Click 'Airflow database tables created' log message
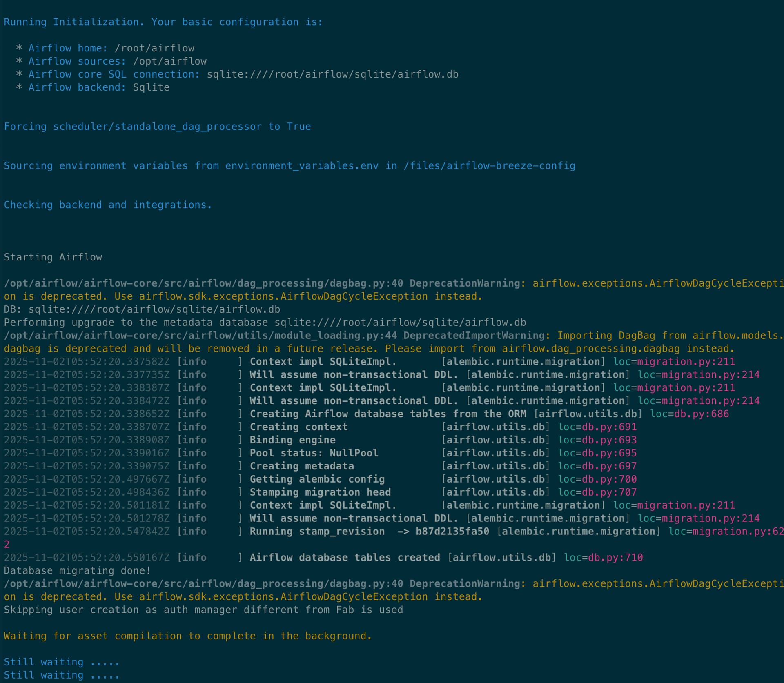Image resolution: width=784 pixels, height=683 pixels. click(x=345, y=558)
